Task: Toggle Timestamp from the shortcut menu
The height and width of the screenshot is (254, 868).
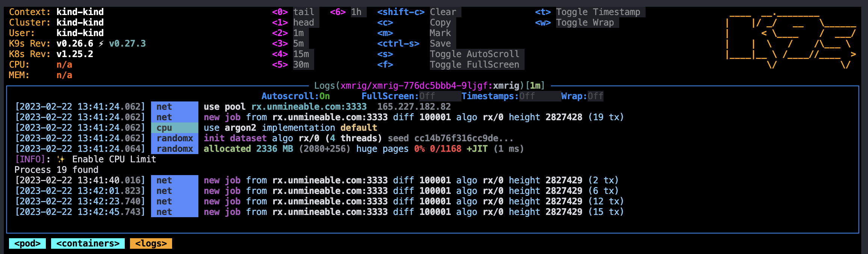Action: tap(598, 12)
